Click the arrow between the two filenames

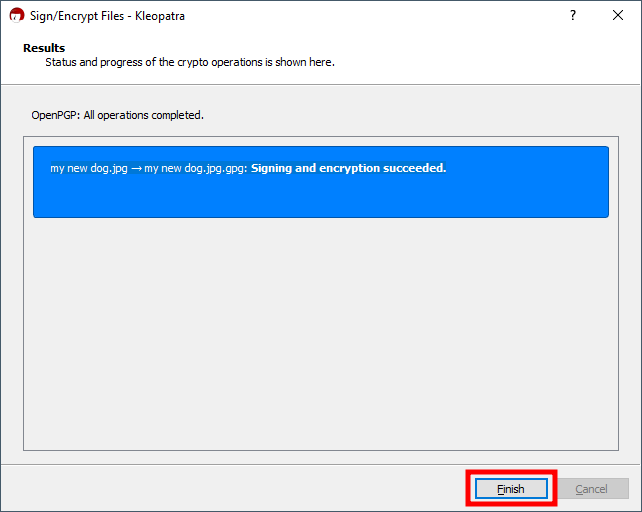click(x=136, y=168)
